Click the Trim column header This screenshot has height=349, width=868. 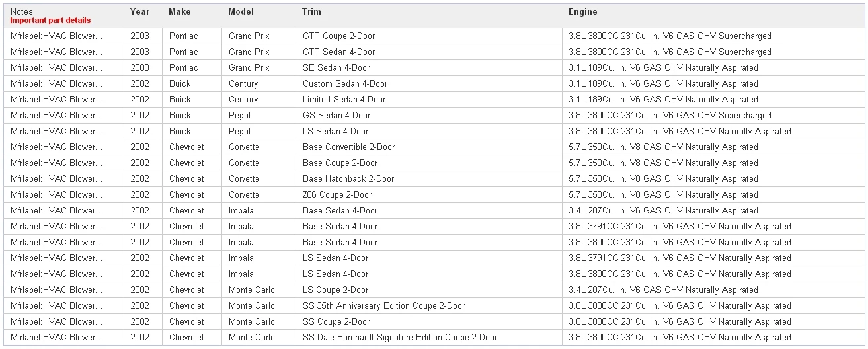[x=311, y=12]
